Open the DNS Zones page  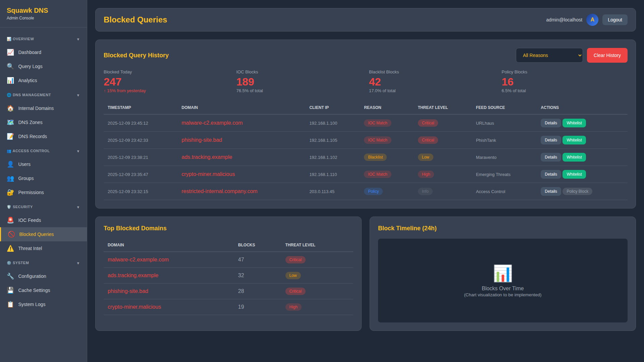pos(44,122)
